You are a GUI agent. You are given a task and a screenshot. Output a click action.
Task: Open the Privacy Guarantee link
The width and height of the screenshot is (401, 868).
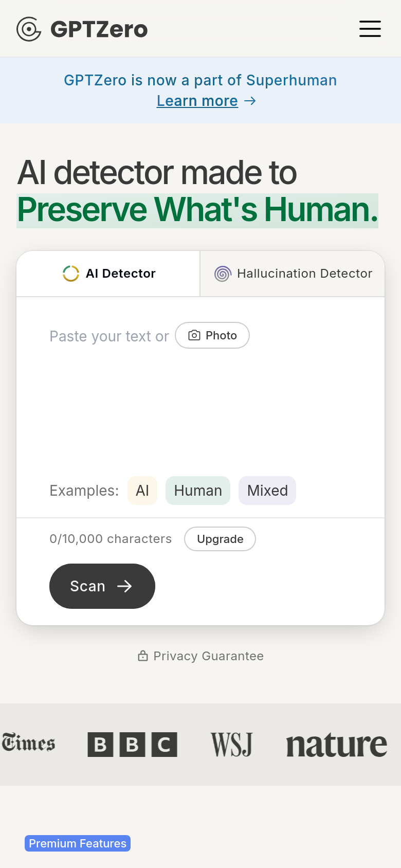(x=200, y=656)
